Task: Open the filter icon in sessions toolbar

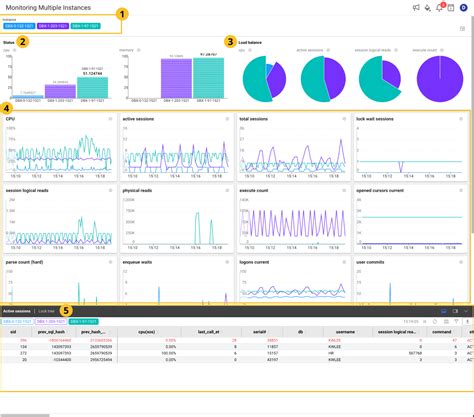Action: 456,321
